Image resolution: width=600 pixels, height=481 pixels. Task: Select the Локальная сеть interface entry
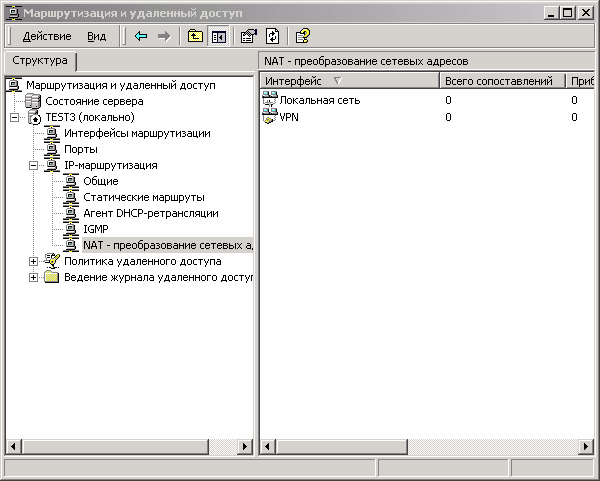[x=319, y=100]
